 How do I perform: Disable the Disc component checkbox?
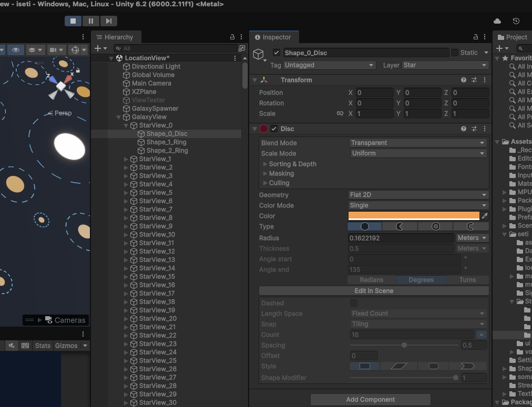(x=274, y=129)
